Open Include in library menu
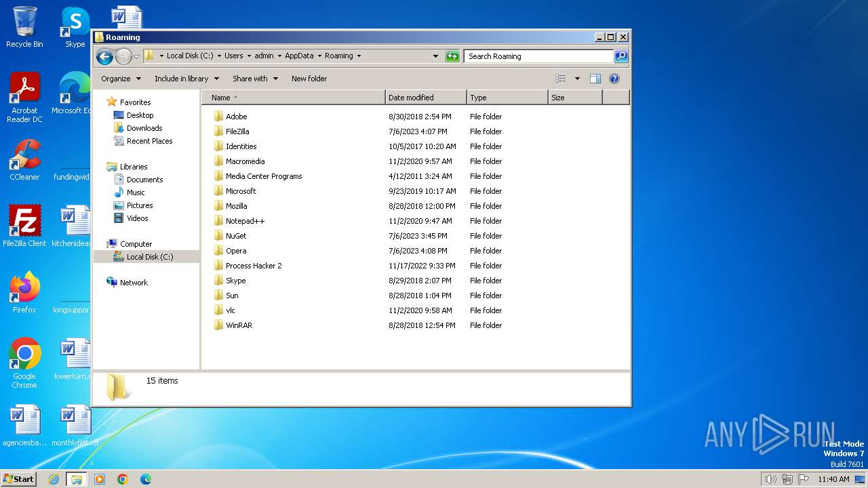 tap(186, 79)
